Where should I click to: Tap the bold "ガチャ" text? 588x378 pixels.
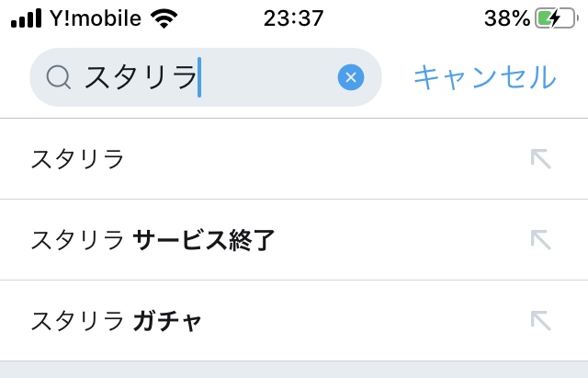coord(167,321)
